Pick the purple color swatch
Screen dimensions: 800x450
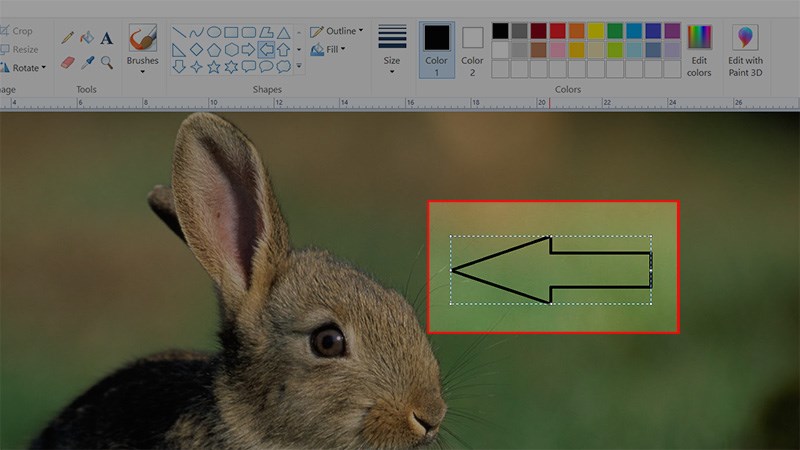click(x=672, y=31)
